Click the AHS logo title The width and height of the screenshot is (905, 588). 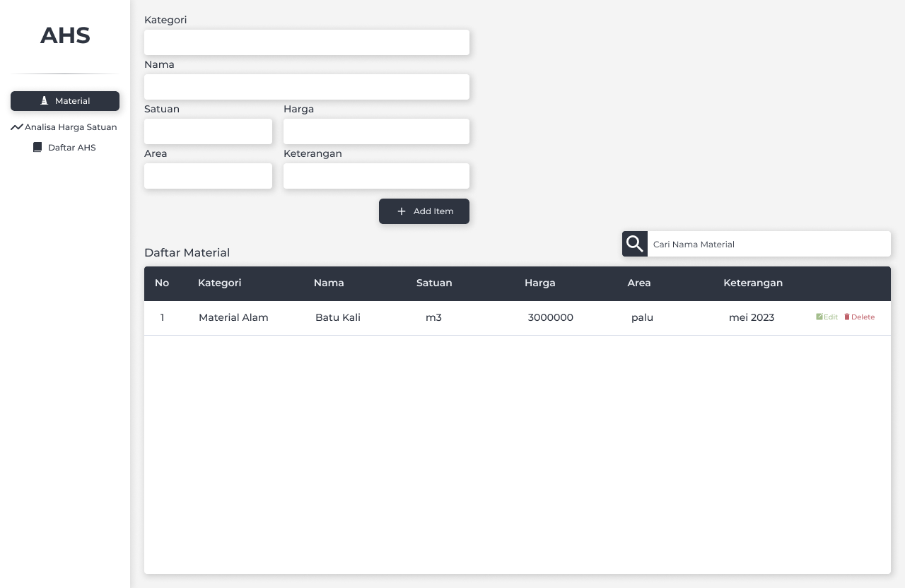coord(65,35)
